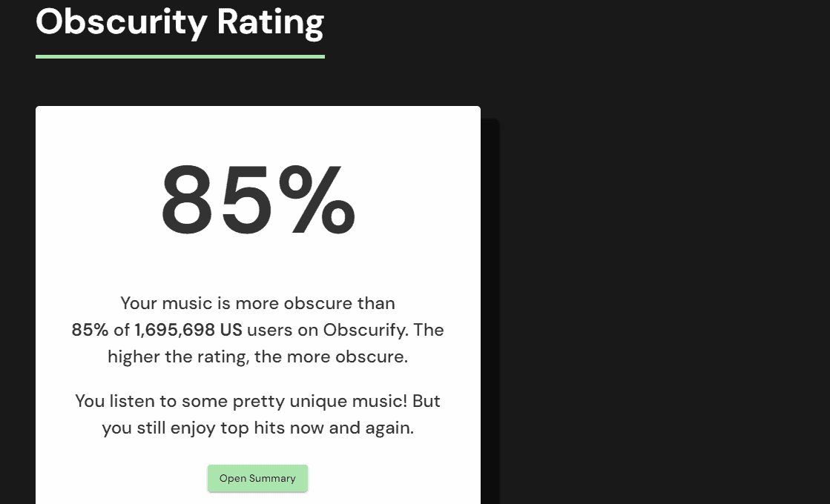This screenshot has height=504, width=830.
Task: Select the large 85% rating number
Action: point(258,199)
